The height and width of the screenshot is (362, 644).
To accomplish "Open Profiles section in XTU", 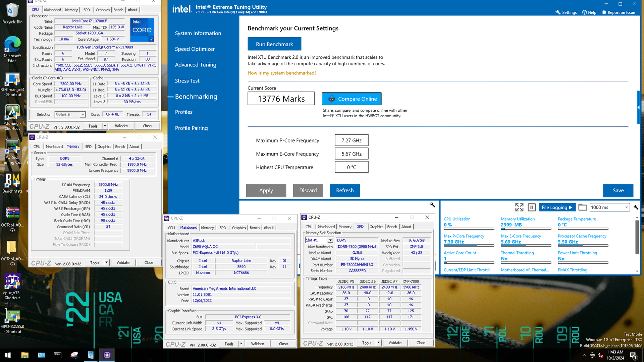I will coord(184,112).
